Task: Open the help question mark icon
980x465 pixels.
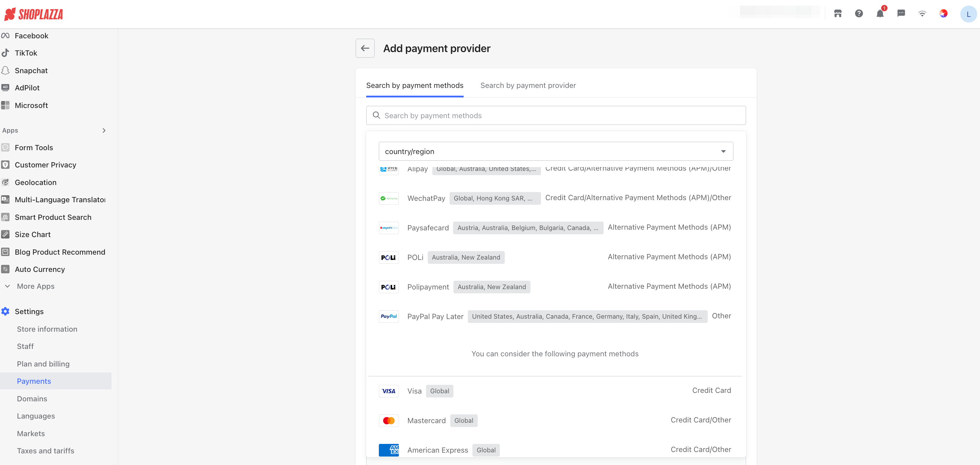Action: click(x=859, y=14)
